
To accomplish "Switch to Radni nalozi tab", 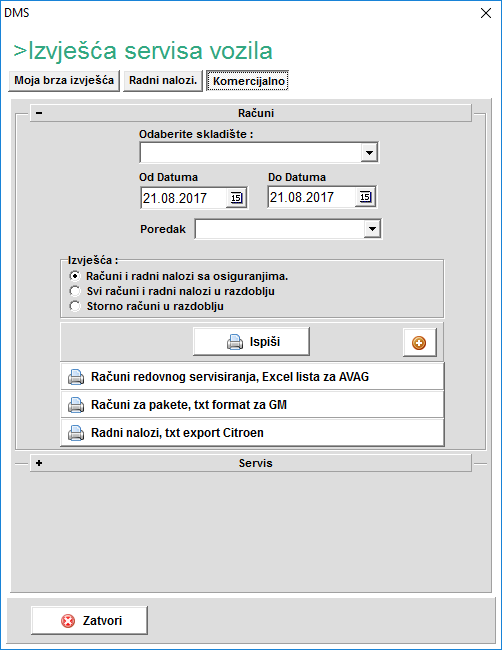I will (163, 80).
